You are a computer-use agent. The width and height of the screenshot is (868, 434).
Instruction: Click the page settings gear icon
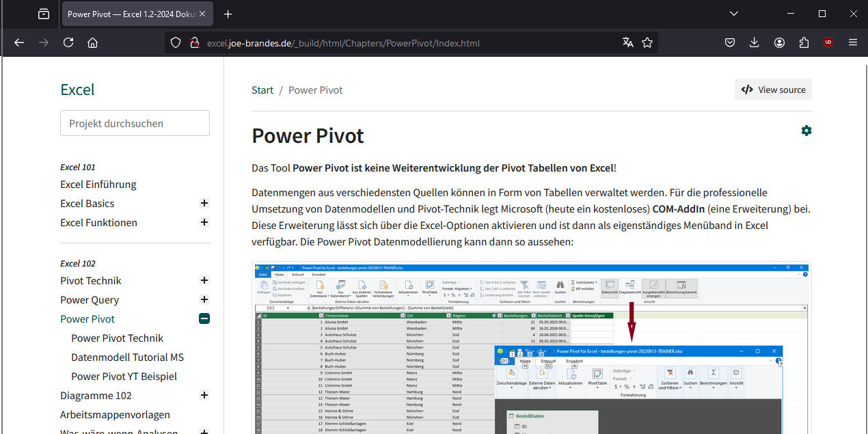pos(806,131)
